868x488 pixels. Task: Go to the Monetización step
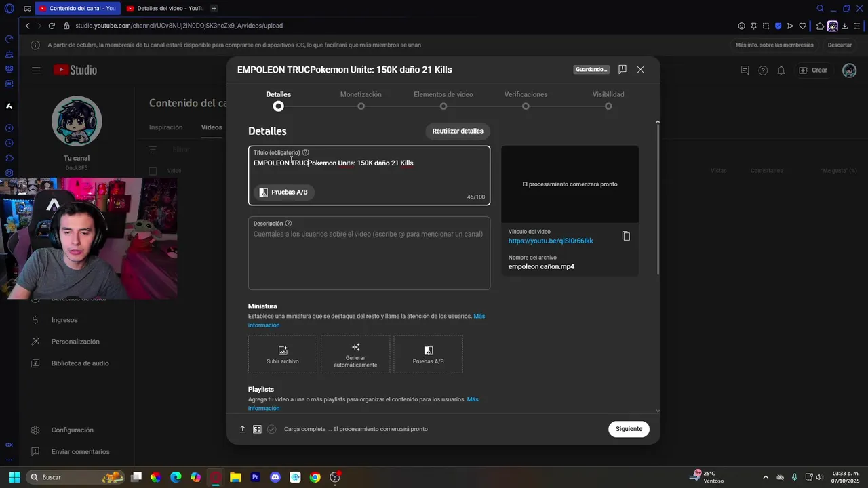(x=361, y=100)
